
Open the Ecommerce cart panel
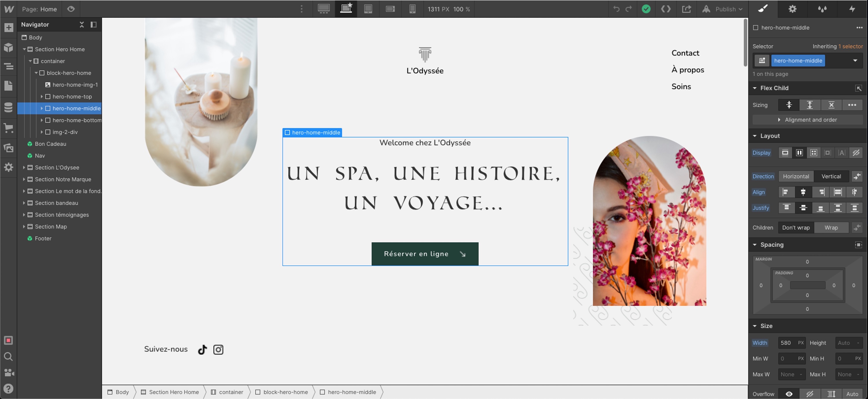tap(9, 128)
